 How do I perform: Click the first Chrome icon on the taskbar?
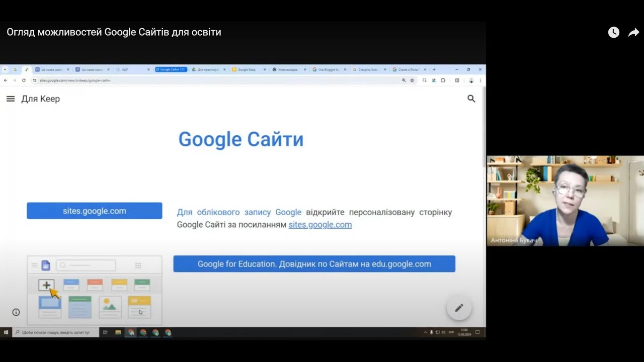point(131,332)
